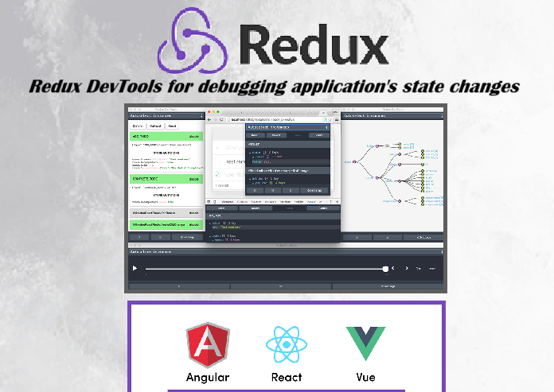
Task: Click the green COMPLETE_TODO action row
Action: pos(166,179)
